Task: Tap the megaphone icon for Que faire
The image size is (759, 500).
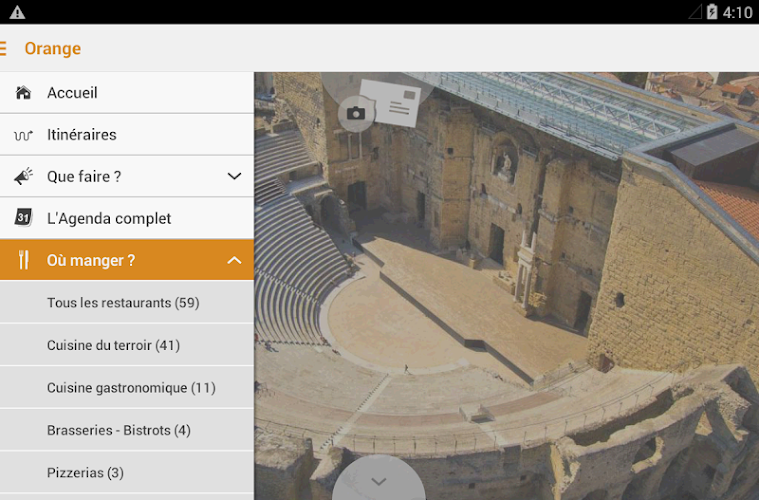Action: pyautogui.click(x=23, y=177)
